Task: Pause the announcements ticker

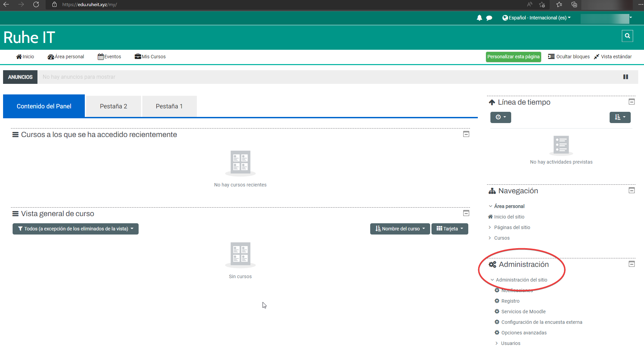Action: coord(625,77)
